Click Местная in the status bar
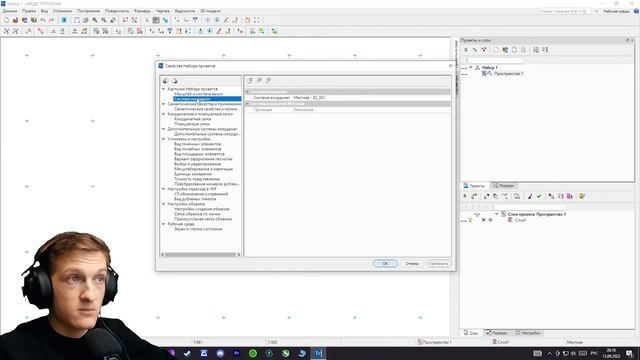 574,342
